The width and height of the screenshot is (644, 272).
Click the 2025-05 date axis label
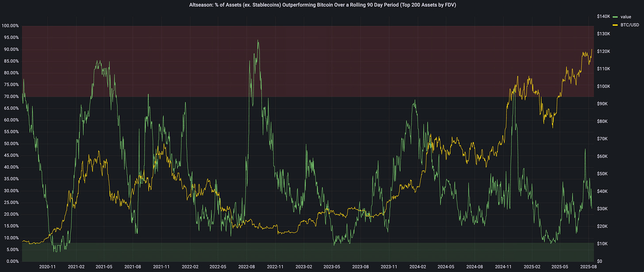click(560, 267)
